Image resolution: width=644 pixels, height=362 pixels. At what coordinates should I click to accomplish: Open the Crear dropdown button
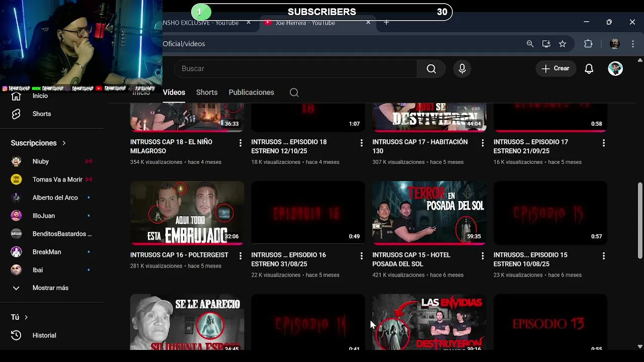[x=555, y=68]
